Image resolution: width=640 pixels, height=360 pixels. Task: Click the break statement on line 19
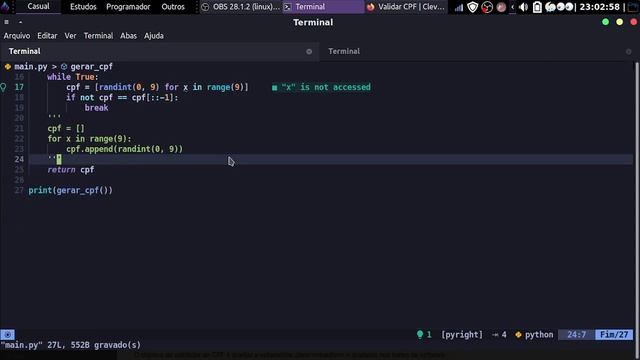point(96,108)
